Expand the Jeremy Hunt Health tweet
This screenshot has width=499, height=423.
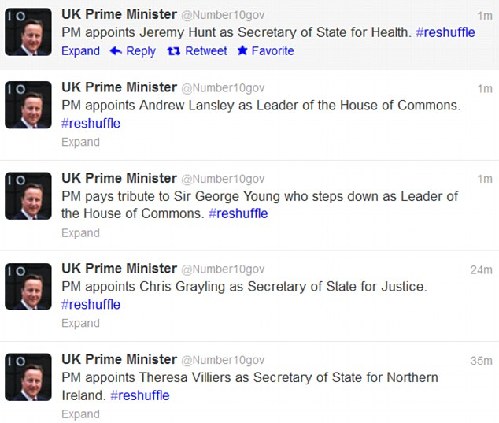(x=80, y=51)
